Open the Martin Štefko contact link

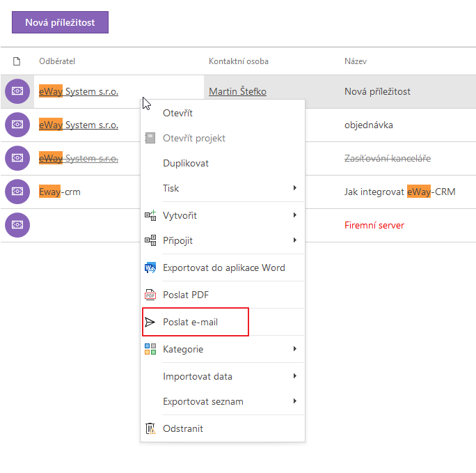(x=238, y=91)
